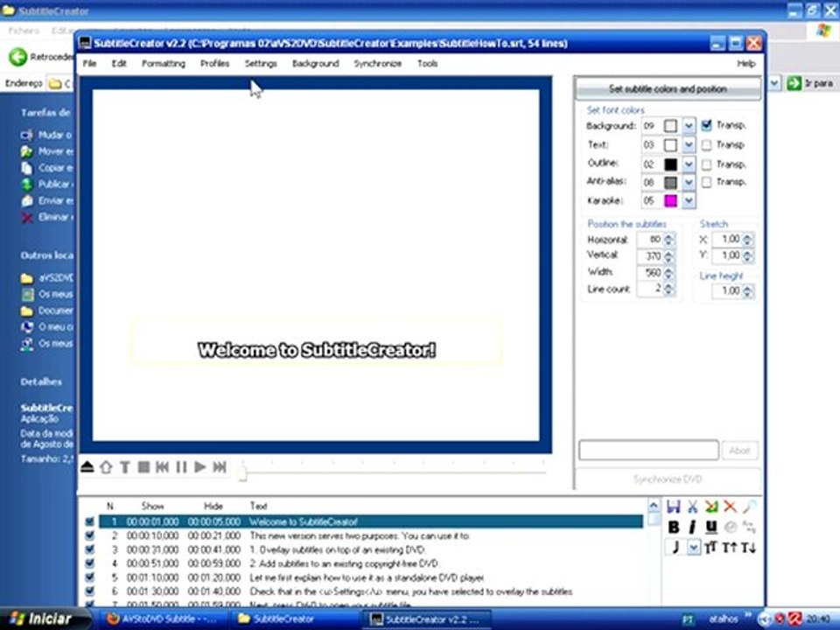This screenshot has height=630, width=840.
Task: Toggle Text Transp. checkbox
Action: (x=707, y=145)
